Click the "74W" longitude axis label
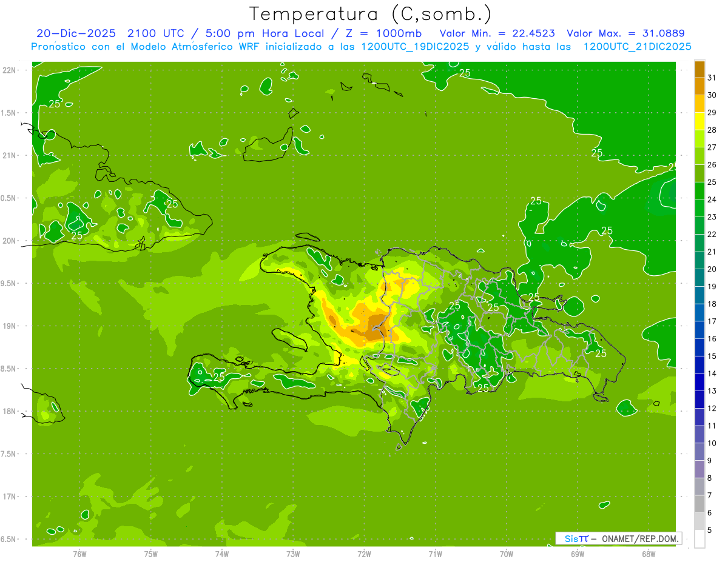Image resolution: width=728 pixels, height=562 pixels. (x=222, y=554)
